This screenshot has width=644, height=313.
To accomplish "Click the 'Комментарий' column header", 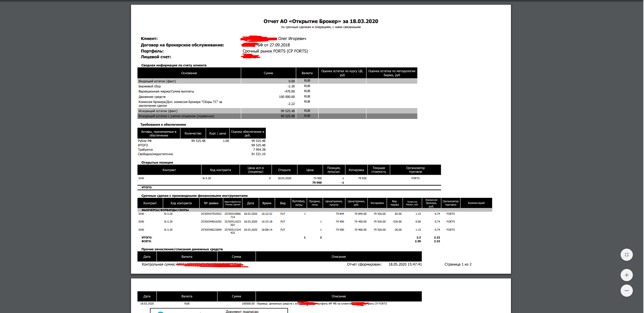I will pos(476,203).
